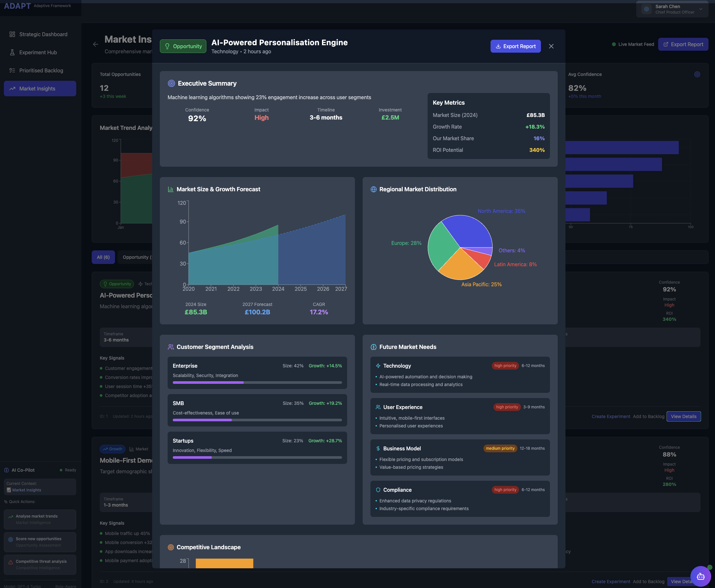Click the Create Experiment link
Viewport: 715px width, 588px height.
coord(610,416)
